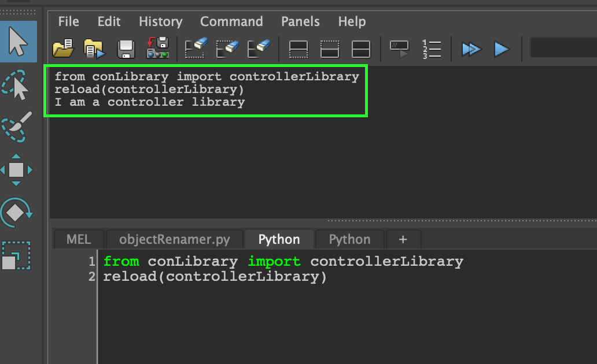Save script with the floppy disk icon
Viewport: 597px width, 364px height.
[126, 49]
